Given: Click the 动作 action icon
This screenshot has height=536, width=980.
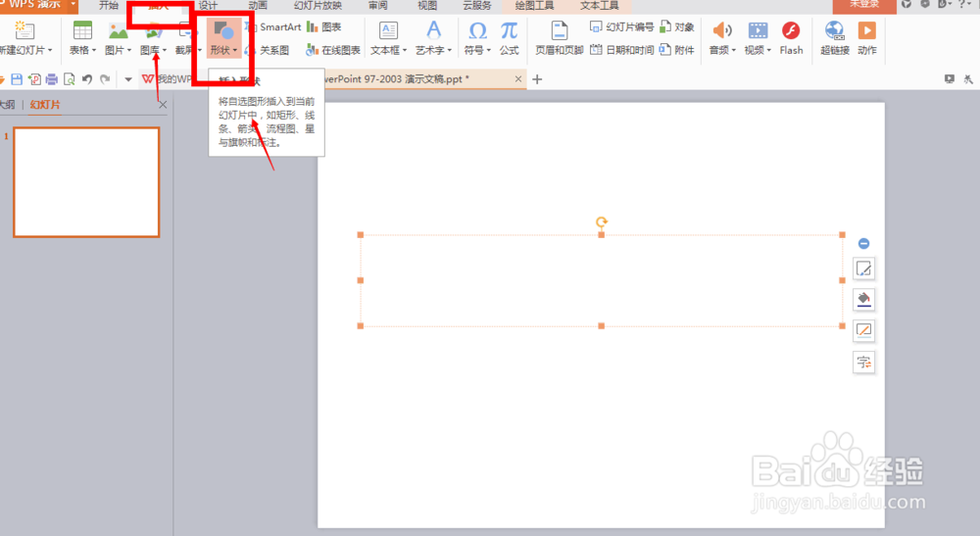Looking at the screenshot, I should (x=867, y=30).
